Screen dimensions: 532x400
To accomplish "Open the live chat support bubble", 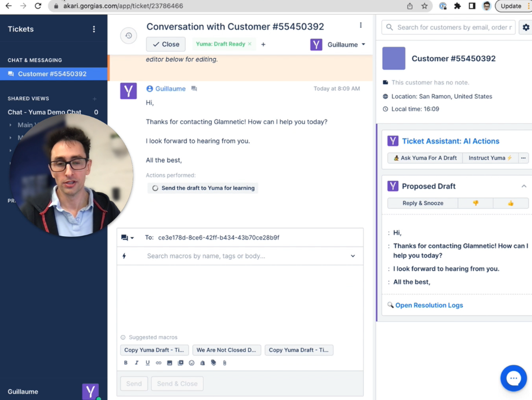I will pos(513,378).
